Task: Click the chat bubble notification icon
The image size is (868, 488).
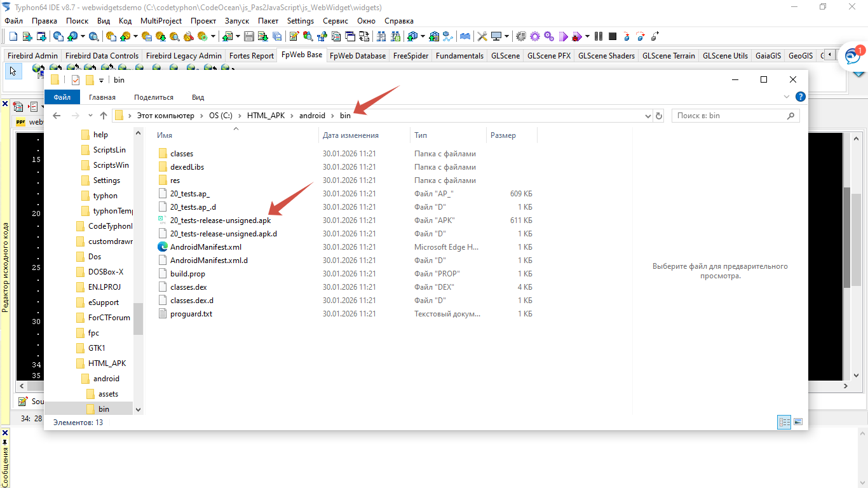Action: (852, 57)
